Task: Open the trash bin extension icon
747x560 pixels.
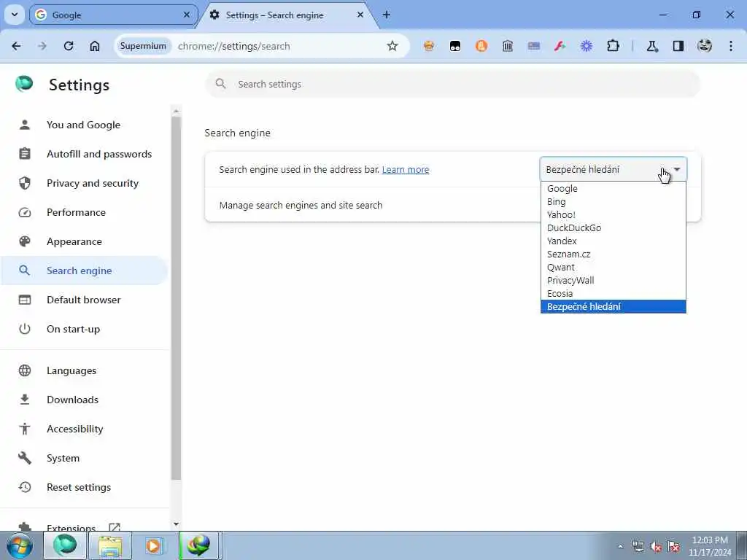Action: 508,46
